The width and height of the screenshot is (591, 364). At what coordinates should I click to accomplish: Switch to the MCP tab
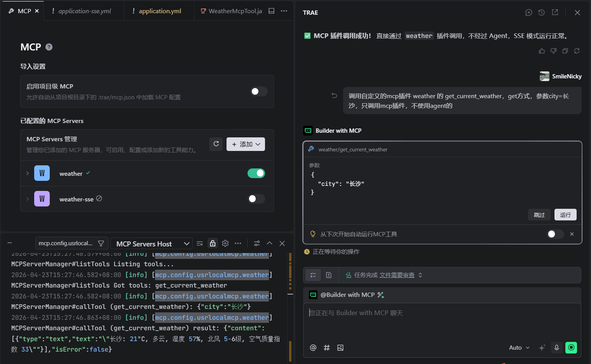(x=24, y=11)
